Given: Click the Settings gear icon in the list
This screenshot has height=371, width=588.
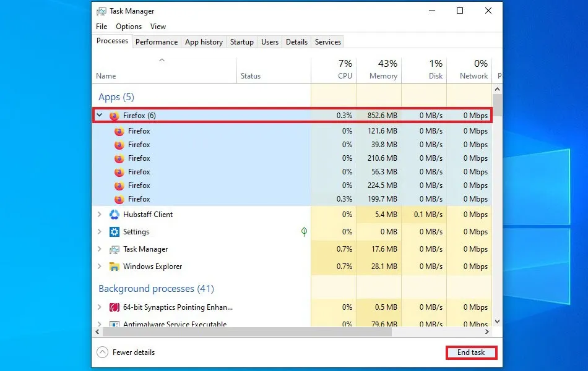Looking at the screenshot, I should [114, 232].
